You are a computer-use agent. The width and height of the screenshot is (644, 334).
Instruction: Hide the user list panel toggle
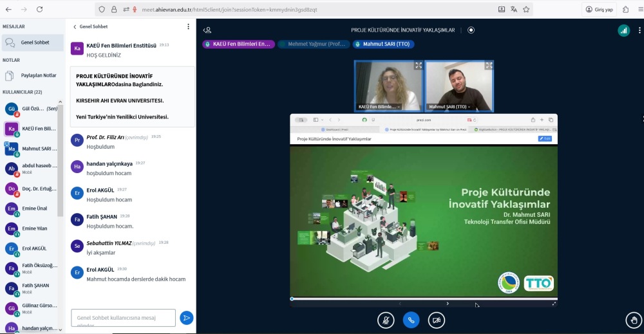[207, 30]
